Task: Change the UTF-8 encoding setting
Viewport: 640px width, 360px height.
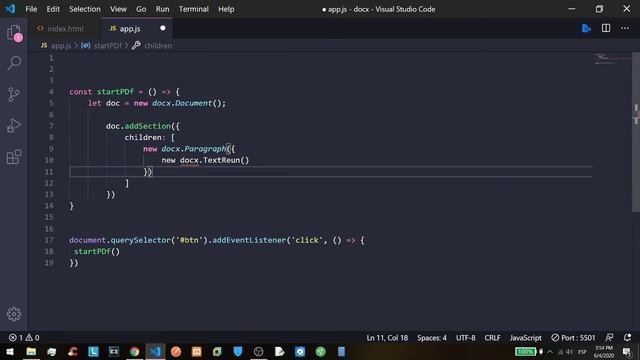Action: click(x=465, y=338)
